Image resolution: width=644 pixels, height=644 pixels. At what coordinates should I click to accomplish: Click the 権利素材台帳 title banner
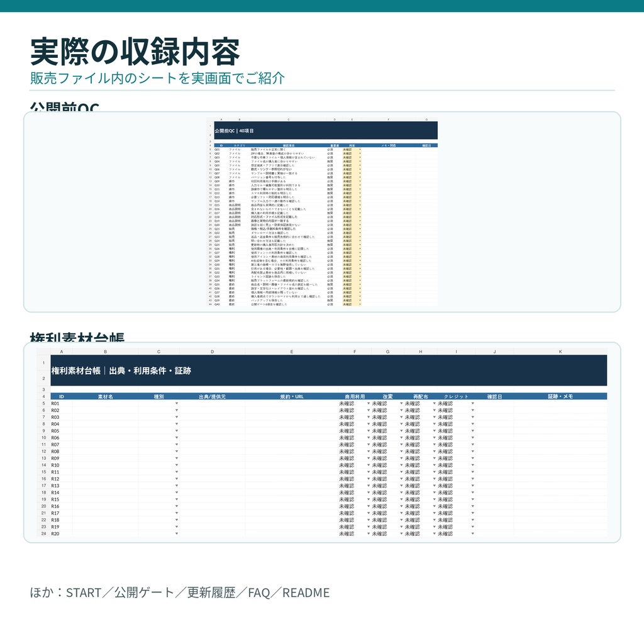328,370
